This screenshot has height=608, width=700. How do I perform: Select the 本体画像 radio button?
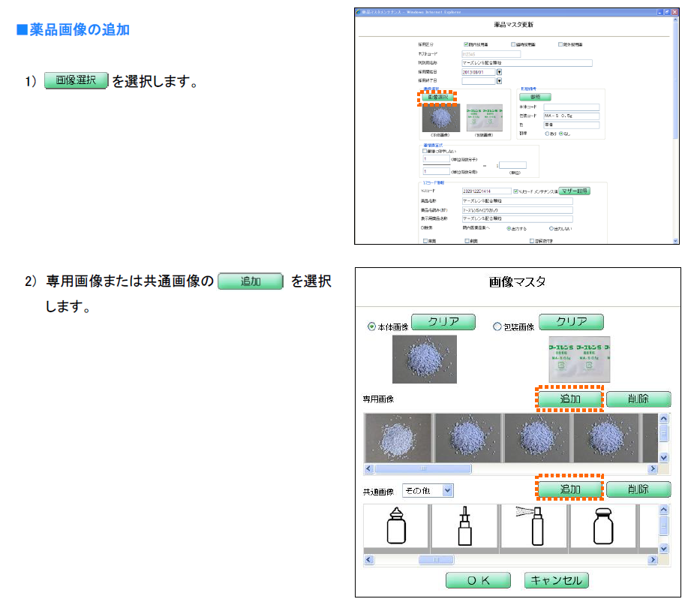(371, 327)
